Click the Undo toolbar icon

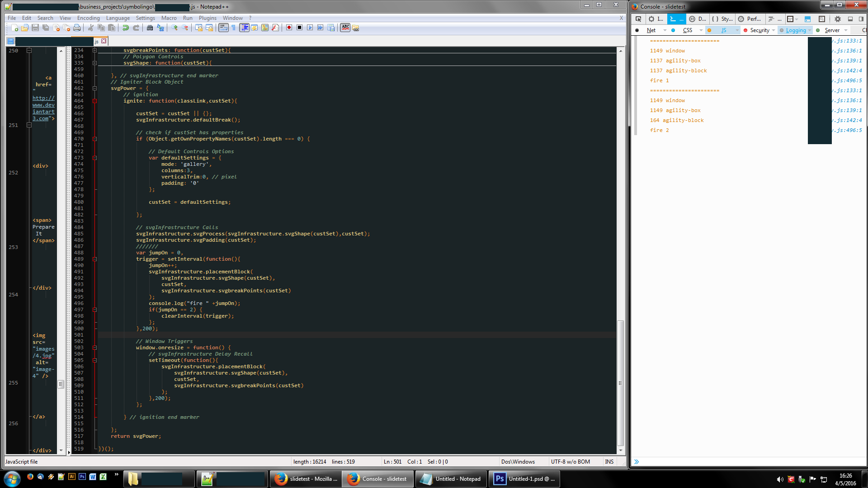(126, 28)
